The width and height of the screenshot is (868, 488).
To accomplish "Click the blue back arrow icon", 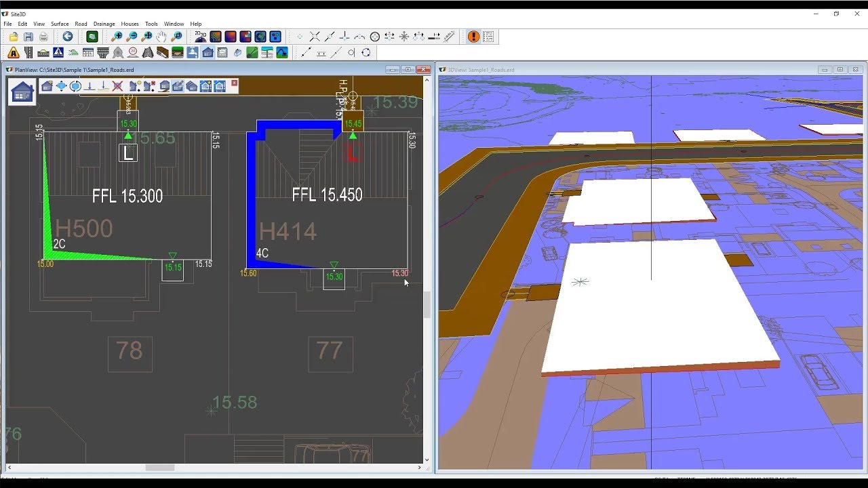I will 68,37.
